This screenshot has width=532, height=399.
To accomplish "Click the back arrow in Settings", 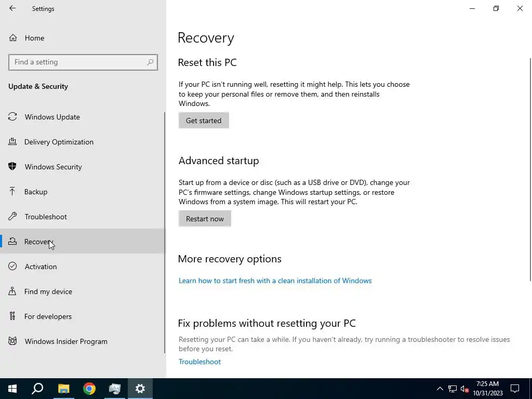I will pos(12,8).
